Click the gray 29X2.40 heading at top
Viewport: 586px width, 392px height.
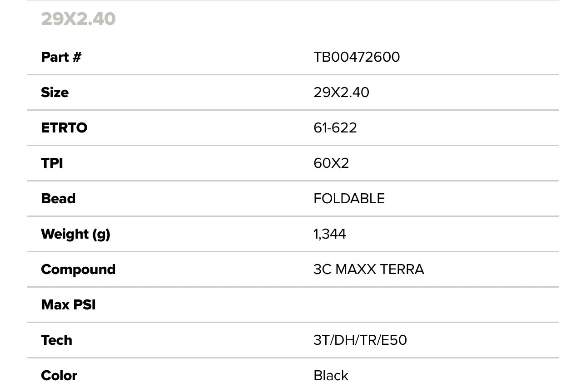[78, 19]
